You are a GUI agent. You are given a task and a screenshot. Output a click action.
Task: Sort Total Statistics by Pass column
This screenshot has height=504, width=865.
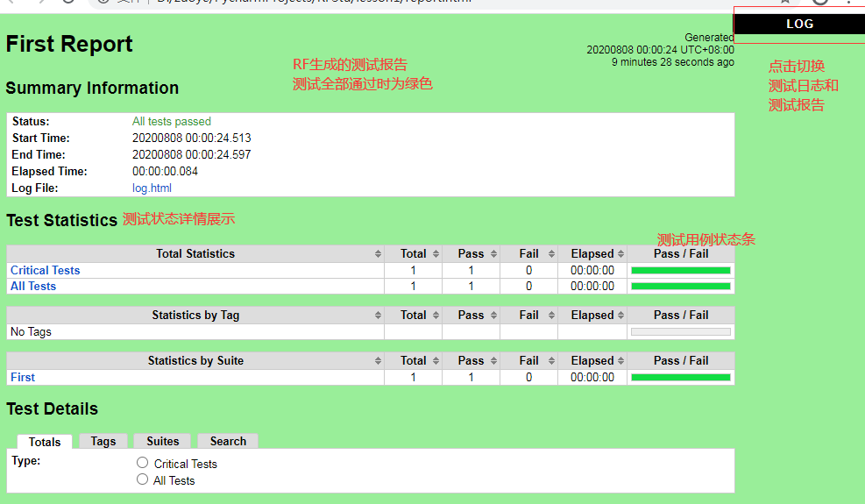coord(471,253)
